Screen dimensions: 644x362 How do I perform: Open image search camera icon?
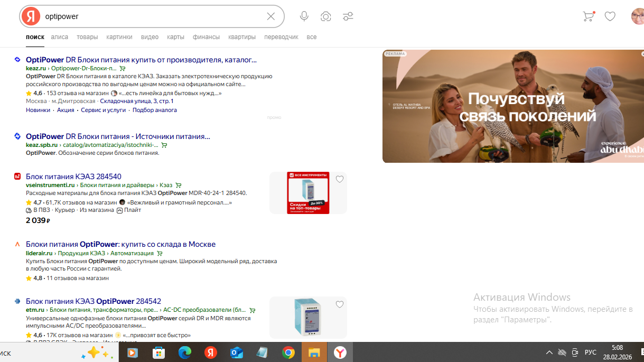pos(326,16)
